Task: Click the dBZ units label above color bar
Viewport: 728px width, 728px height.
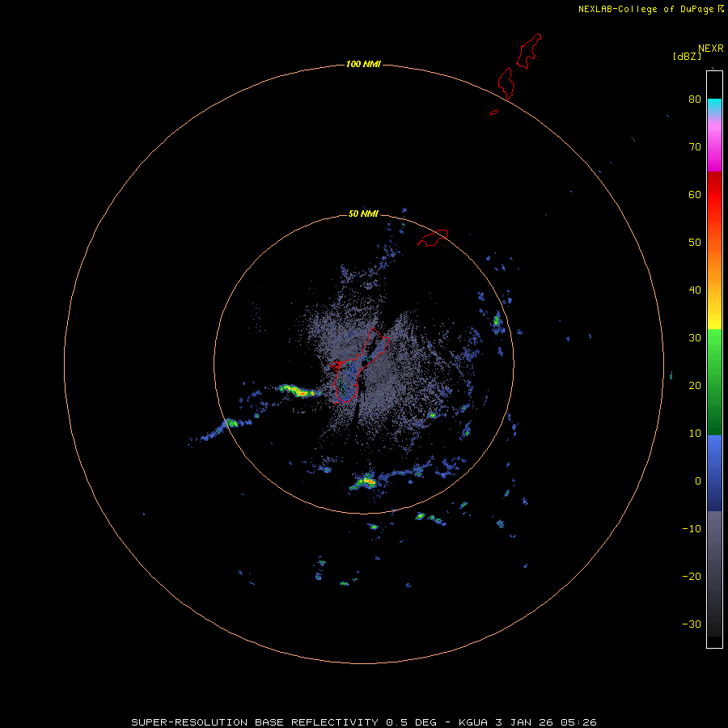Action: (x=687, y=56)
